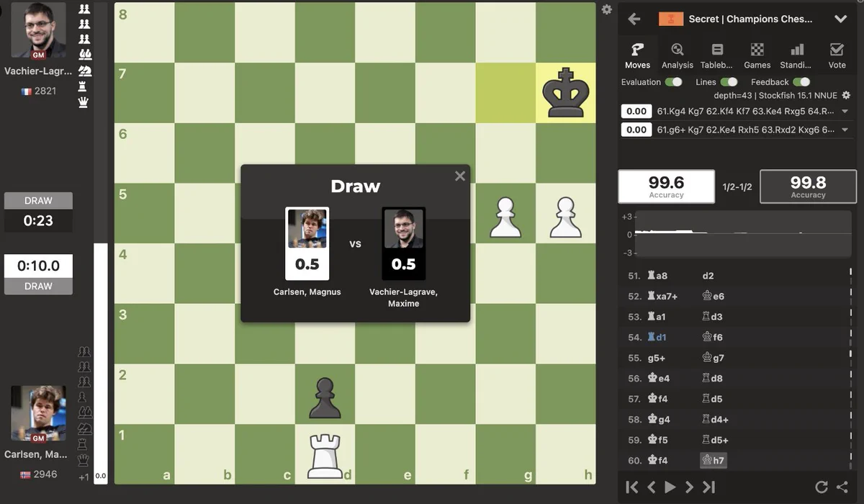Expand the 61.g6+ engine line

(845, 130)
